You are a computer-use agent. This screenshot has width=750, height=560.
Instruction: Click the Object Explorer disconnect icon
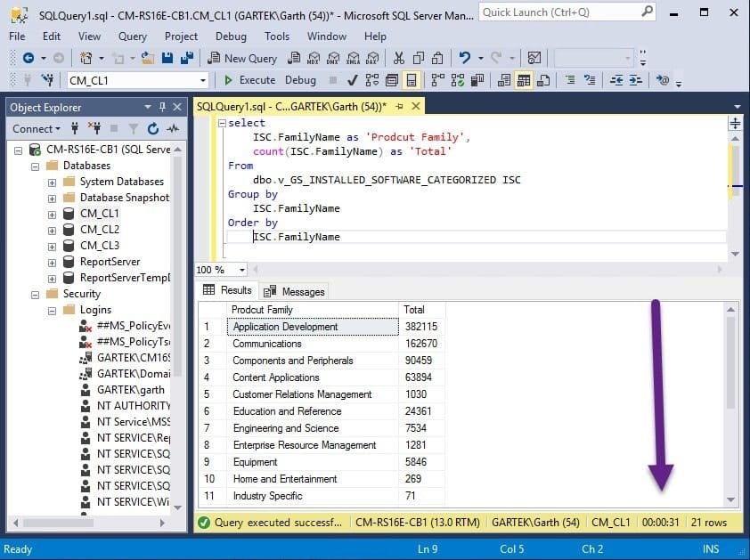[94, 128]
